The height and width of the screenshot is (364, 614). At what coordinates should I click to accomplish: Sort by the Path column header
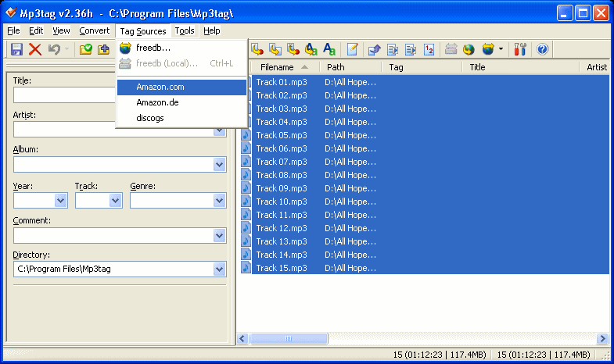350,67
